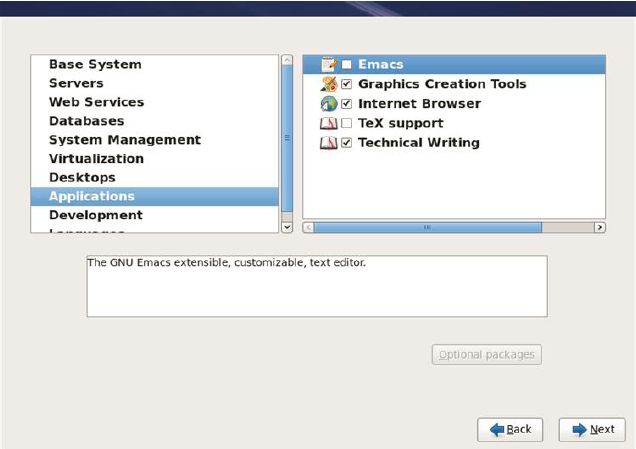Image resolution: width=636 pixels, height=449 pixels.
Task: Click the blue arrow icon on Next
Action: [x=579, y=430]
